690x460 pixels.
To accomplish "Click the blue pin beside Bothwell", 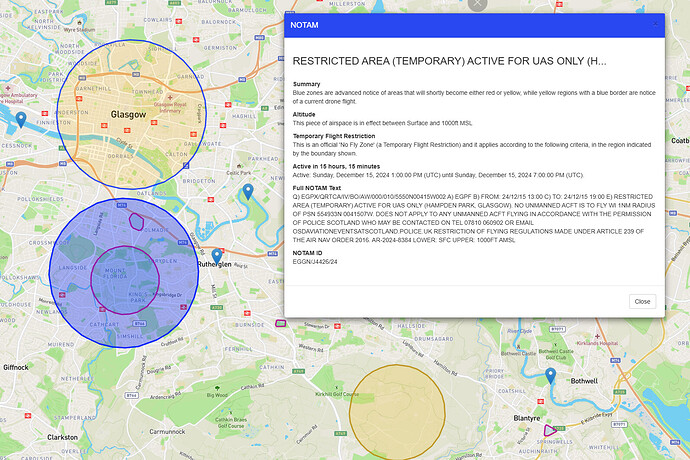I will click(550, 375).
